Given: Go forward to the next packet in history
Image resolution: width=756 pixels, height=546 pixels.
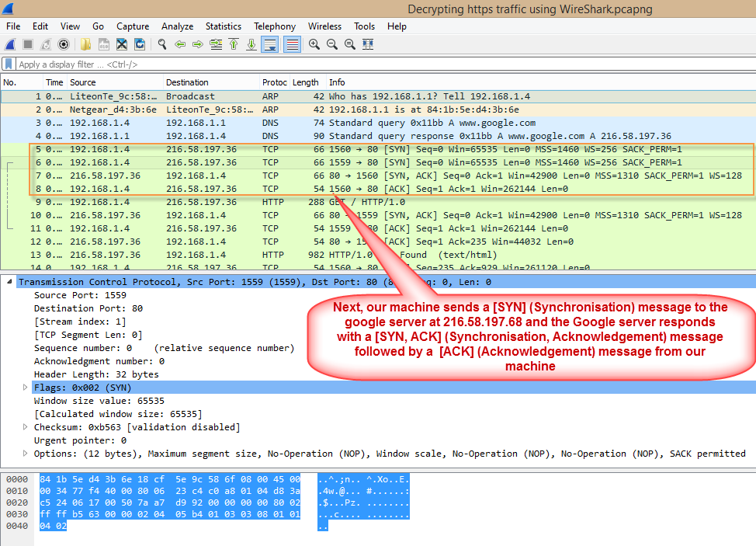Looking at the screenshot, I should [198, 44].
